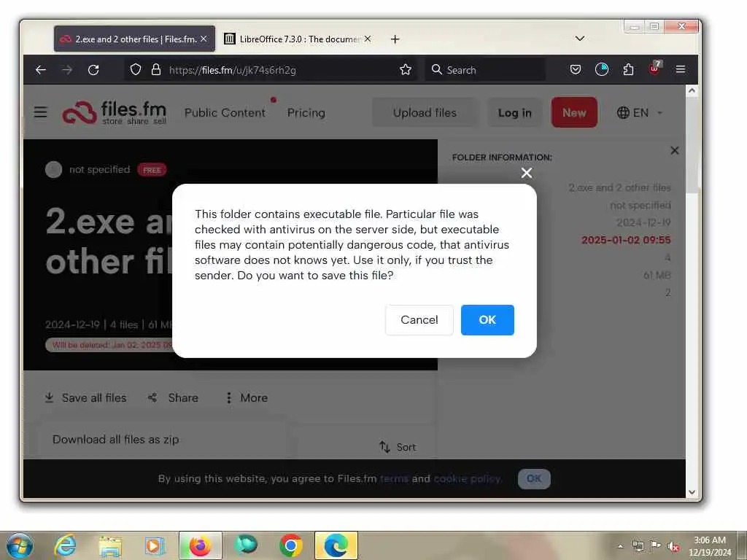This screenshot has height=560, width=747.
Task: Open the cookie policy link
Action: click(x=467, y=478)
